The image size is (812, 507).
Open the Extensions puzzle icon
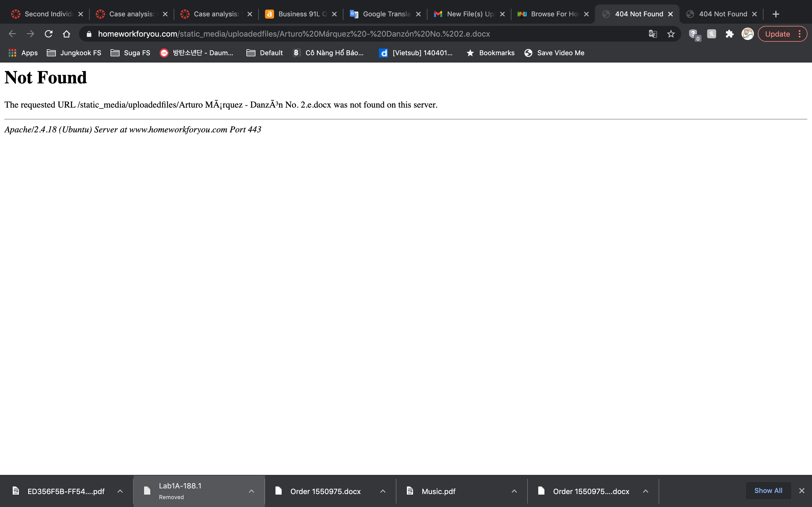729,34
